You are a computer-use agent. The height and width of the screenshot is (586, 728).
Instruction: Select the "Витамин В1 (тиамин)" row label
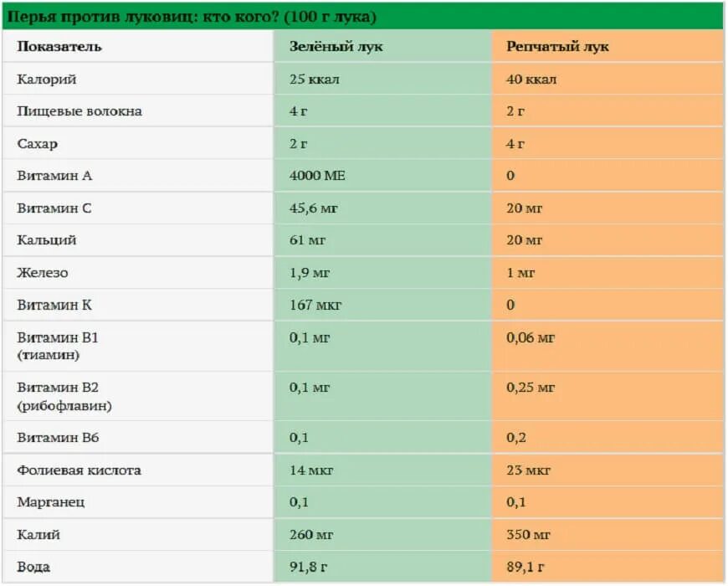[x=58, y=346]
